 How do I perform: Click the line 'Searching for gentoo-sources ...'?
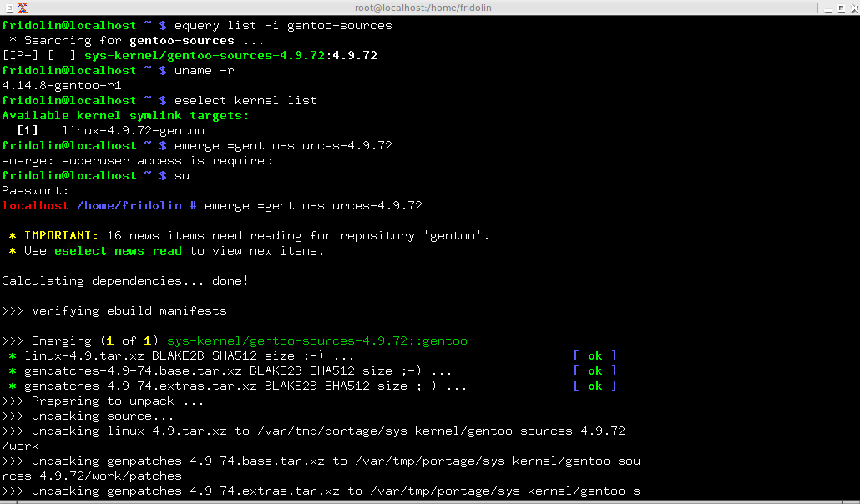137,41
